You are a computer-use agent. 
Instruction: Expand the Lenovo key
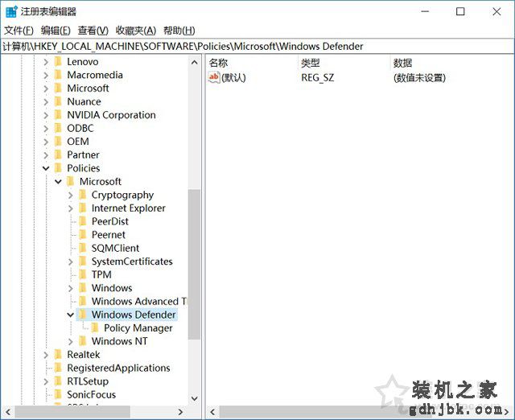click(46, 62)
